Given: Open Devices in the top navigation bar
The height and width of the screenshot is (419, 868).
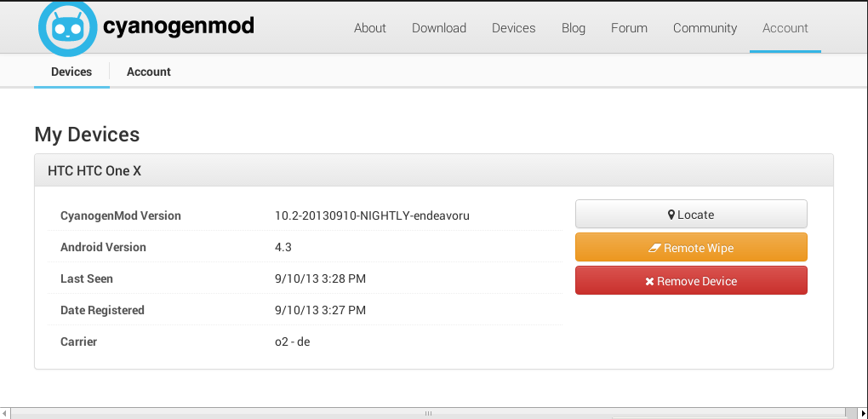Looking at the screenshot, I should [513, 28].
